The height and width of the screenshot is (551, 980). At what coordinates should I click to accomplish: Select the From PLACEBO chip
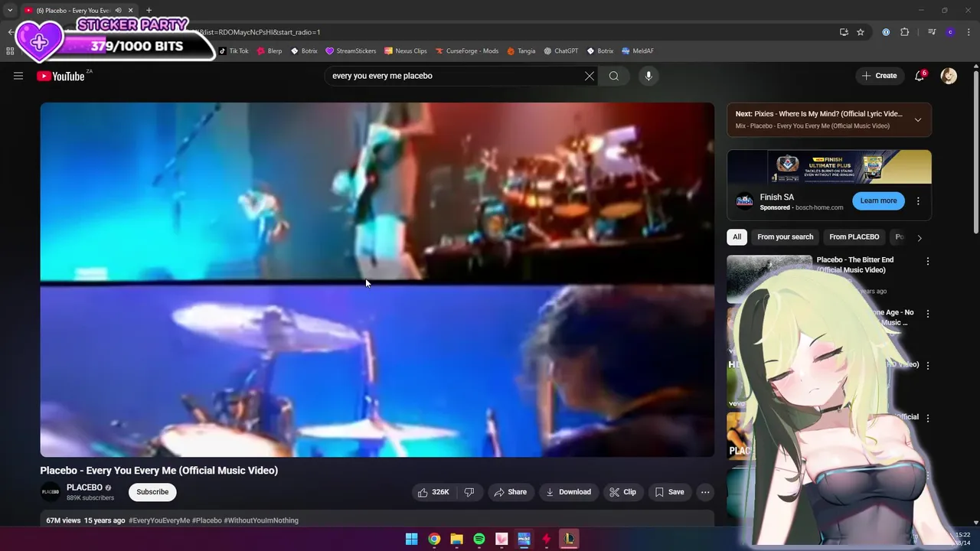tap(854, 236)
